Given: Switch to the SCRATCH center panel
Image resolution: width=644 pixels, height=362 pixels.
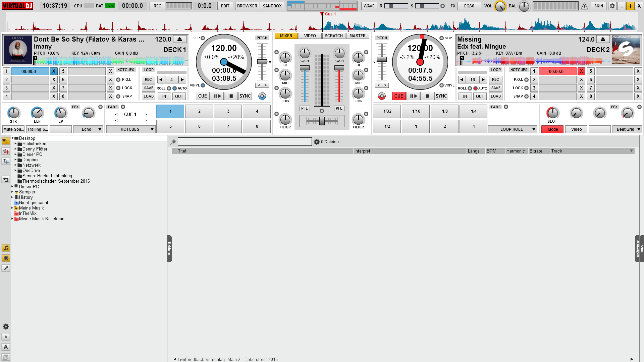Looking at the screenshot, I should click(333, 36).
